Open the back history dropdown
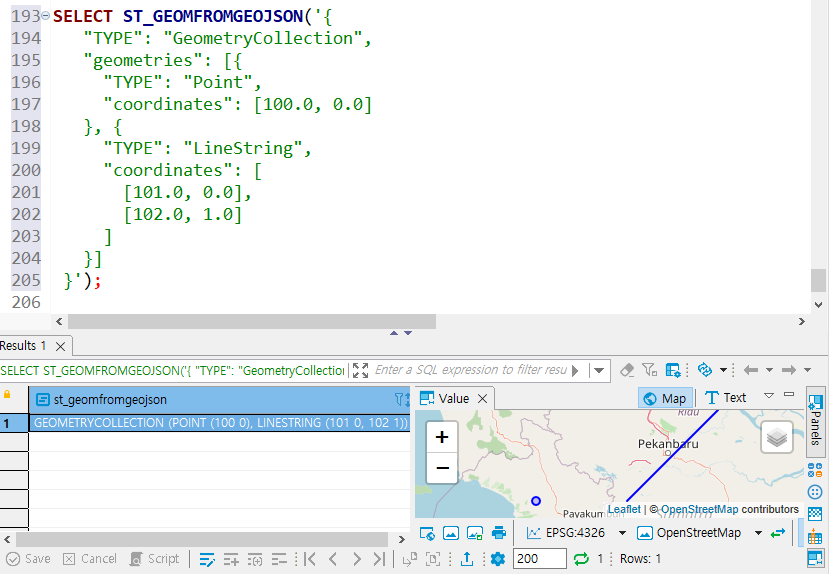The width and height of the screenshot is (829, 574). [x=769, y=370]
